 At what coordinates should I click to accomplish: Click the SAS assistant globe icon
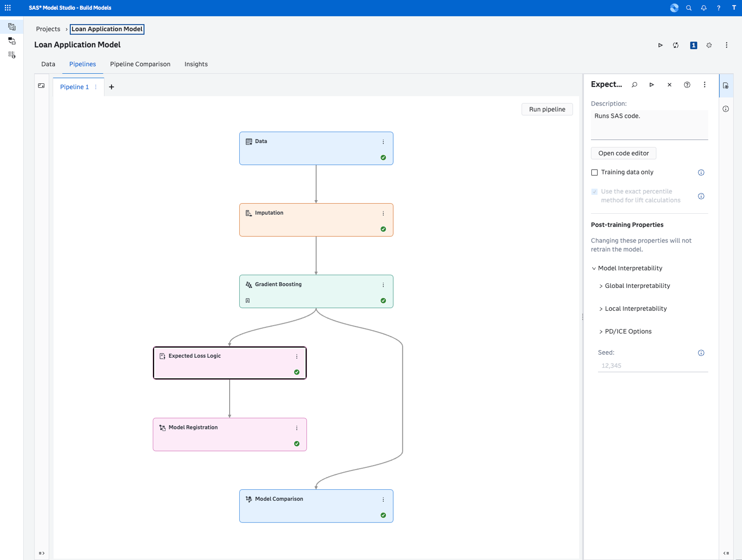click(674, 8)
